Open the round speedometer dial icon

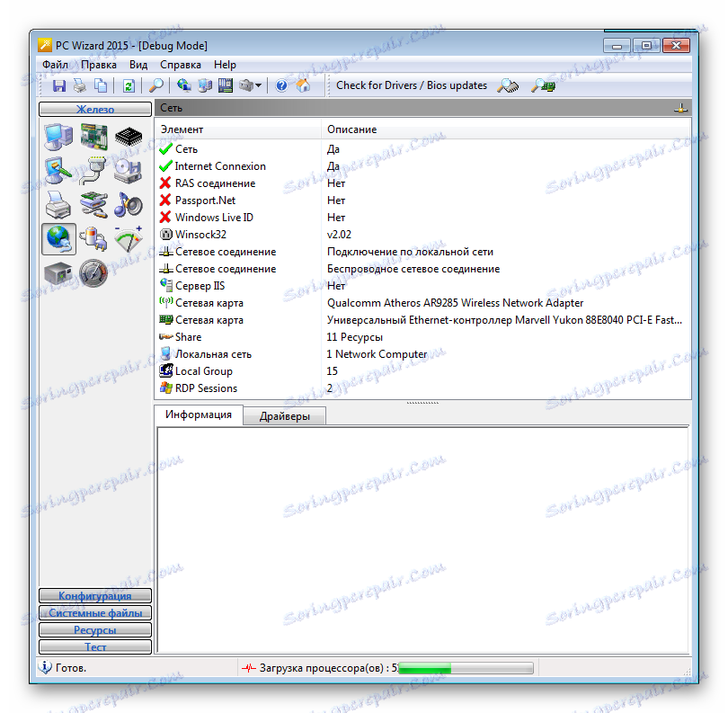point(93,273)
